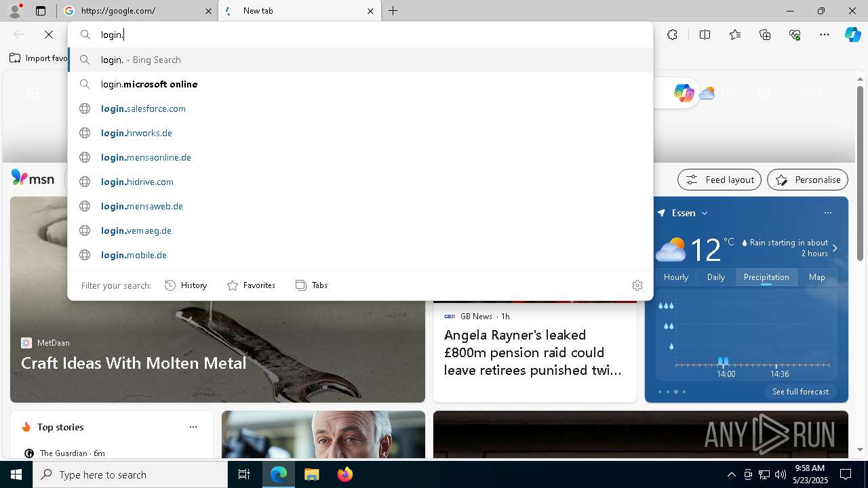Stop loading the page with X button

49,35
